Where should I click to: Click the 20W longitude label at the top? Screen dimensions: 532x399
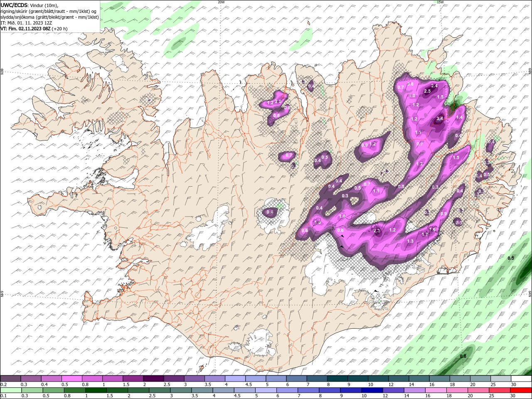click(x=221, y=2)
